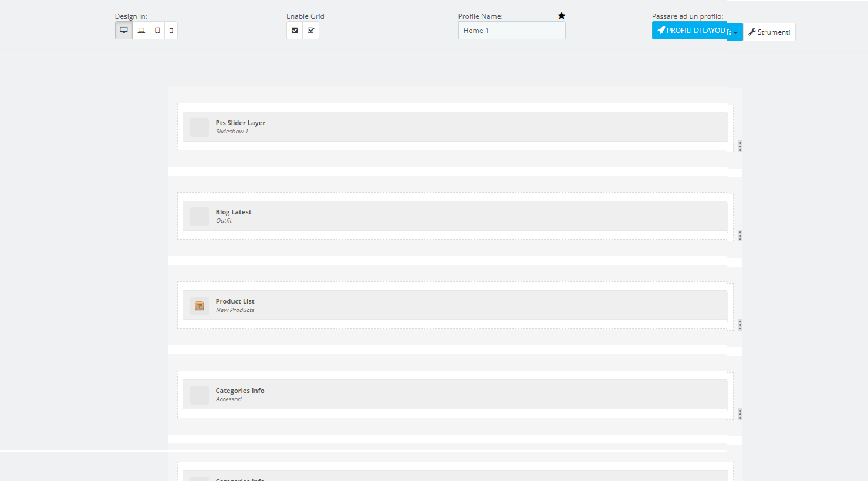The image size is (868, 481).
Task: Click the Profile Name field containing Home 1
Action: tap(512, 31)
